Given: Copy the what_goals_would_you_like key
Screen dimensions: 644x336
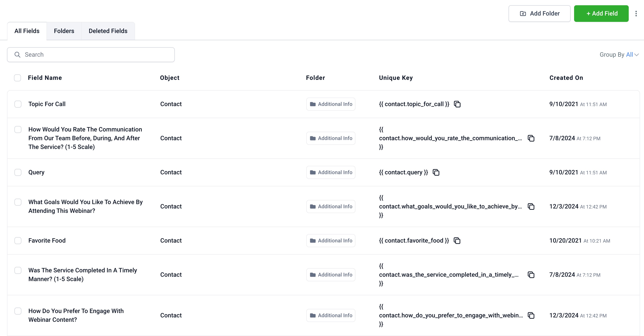Looking at the screenshot, I should 531,206.
